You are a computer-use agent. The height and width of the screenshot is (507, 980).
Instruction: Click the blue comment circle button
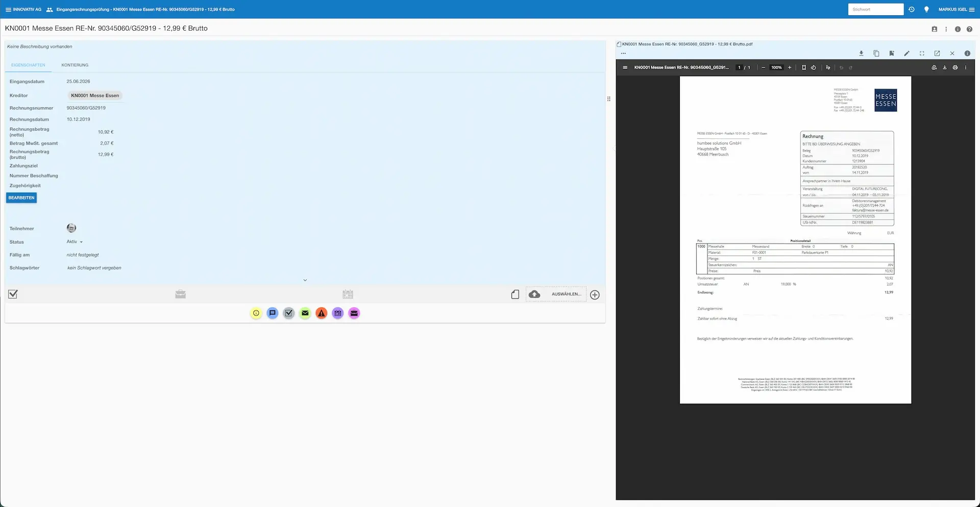point(273,313)
